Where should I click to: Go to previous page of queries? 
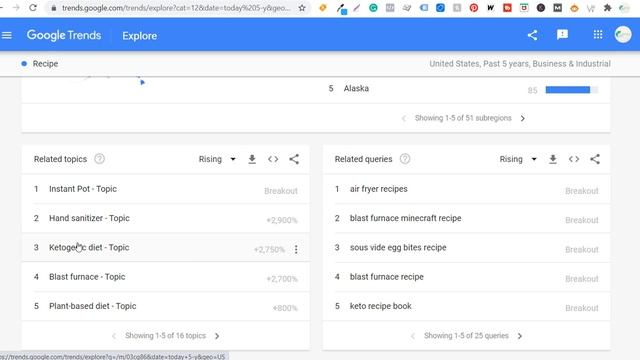[413, 336]
